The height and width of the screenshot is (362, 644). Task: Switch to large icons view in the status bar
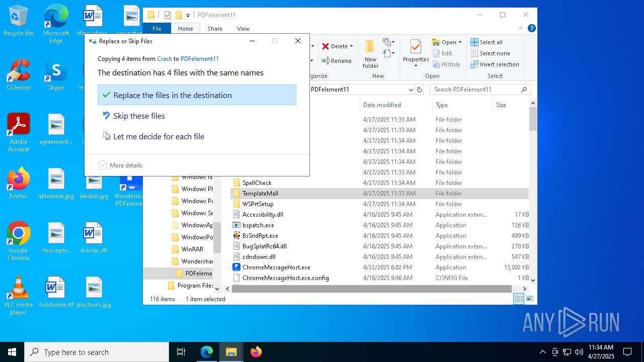coord(529,299)
